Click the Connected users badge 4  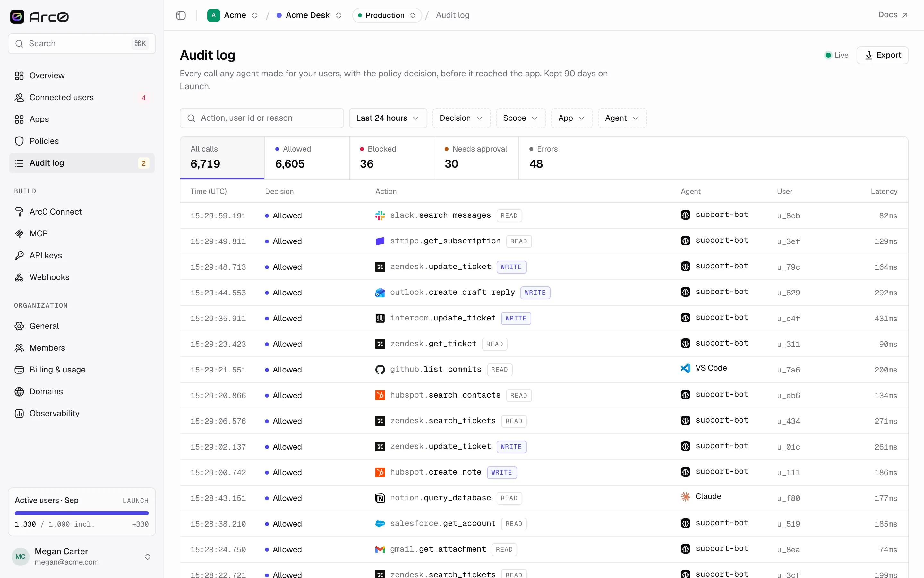tap(143, 98)
